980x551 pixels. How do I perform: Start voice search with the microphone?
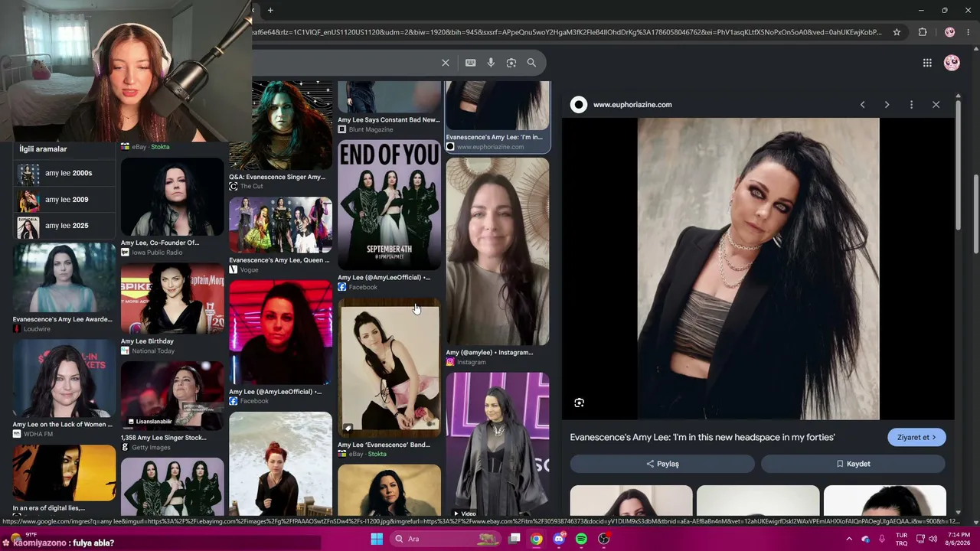pyautogui.click(x=491, y=63)
